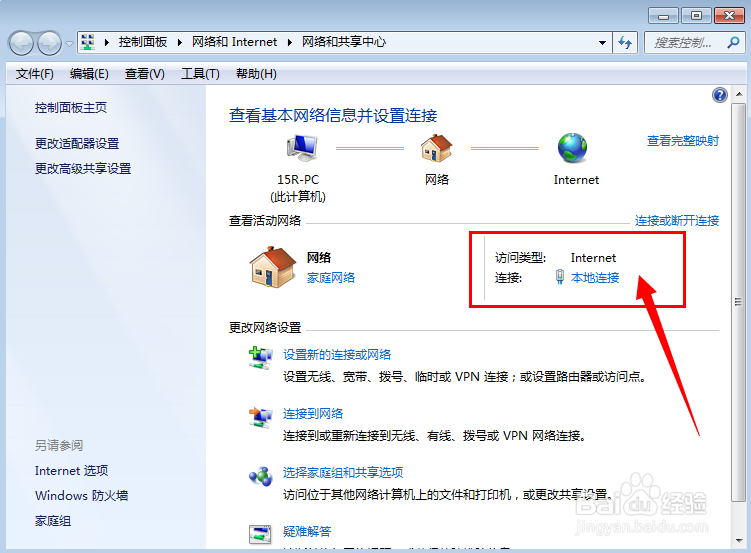
Task: Open 本地连接 connection status link
Action: [x=595, y=278]
